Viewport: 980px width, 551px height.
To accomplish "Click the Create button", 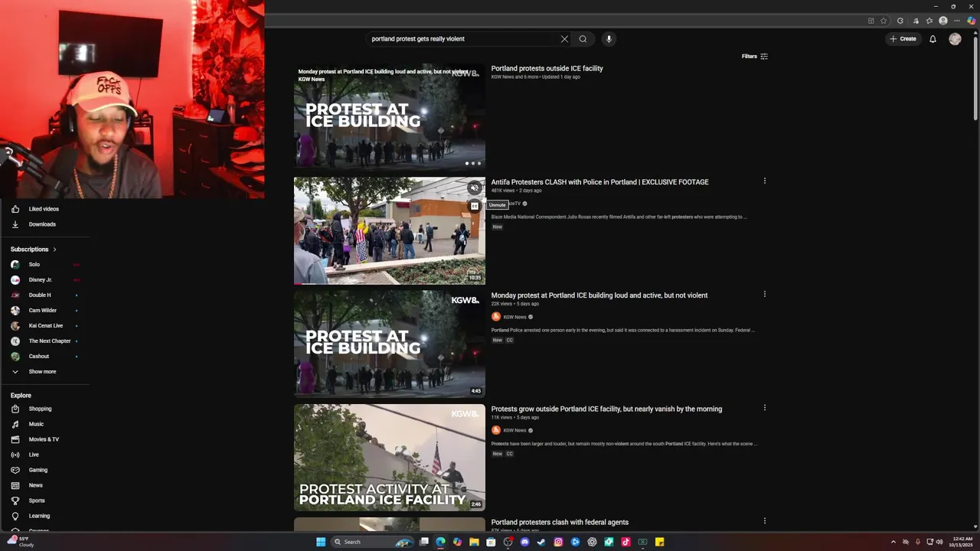I will [x=903, y=39].
